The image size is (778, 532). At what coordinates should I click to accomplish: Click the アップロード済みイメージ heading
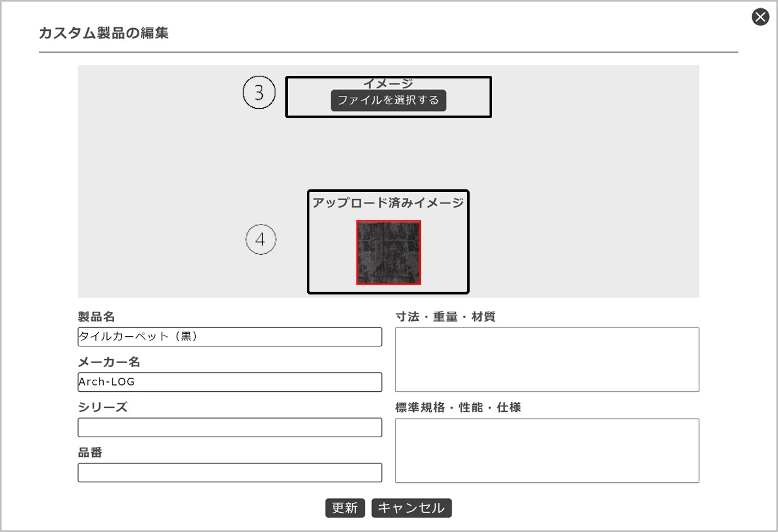(x=388, y=203)
